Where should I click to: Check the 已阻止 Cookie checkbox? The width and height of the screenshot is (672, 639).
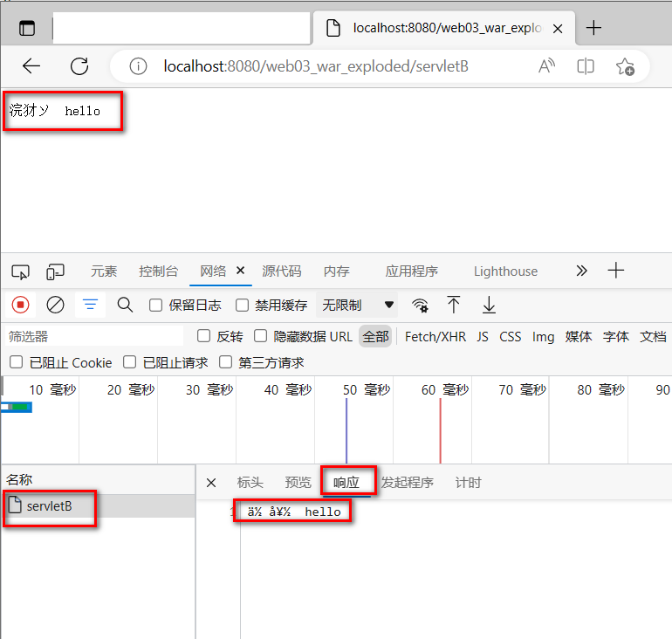[x=16, y=362]
